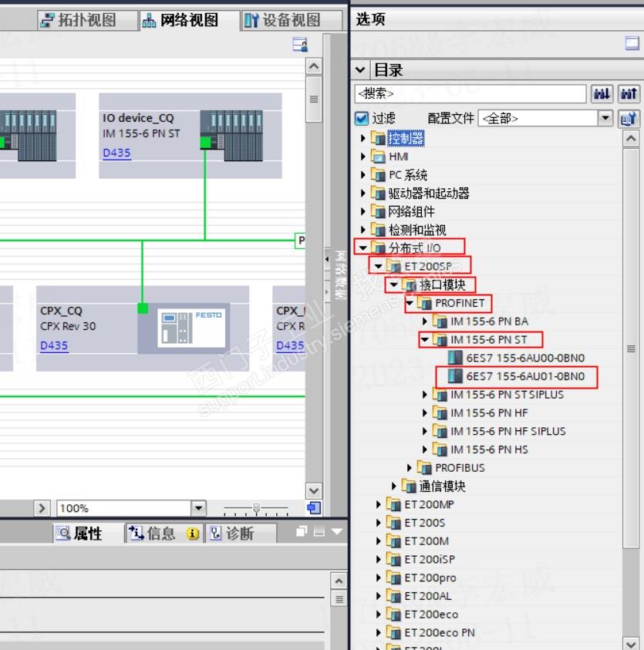Open the 配置文件 dropdown

point(605,118)
